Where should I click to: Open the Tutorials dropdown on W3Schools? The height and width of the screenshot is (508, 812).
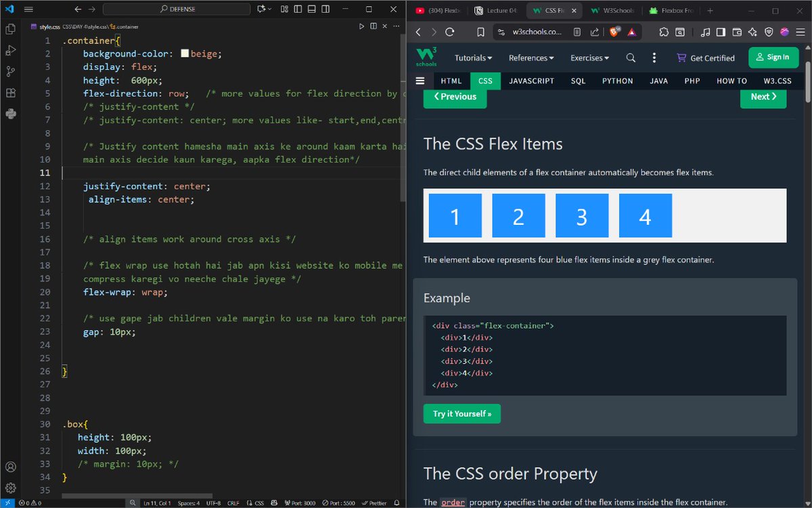(x=473, y=58)
